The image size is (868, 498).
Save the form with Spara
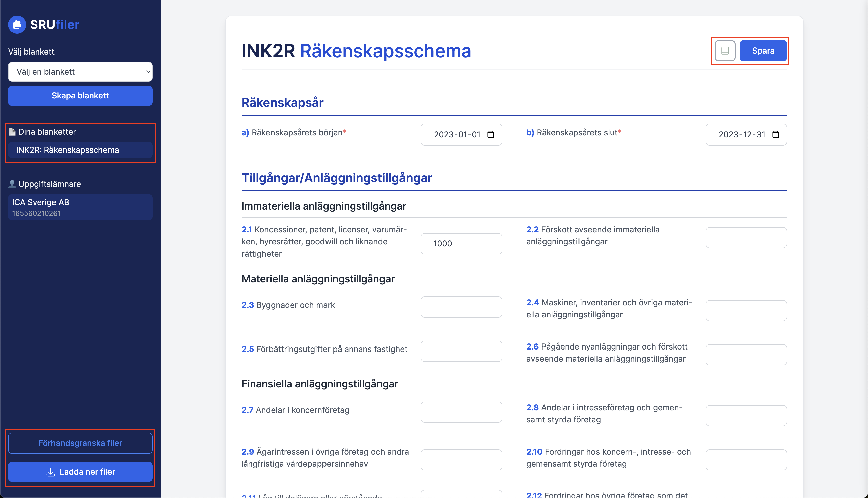763,51
